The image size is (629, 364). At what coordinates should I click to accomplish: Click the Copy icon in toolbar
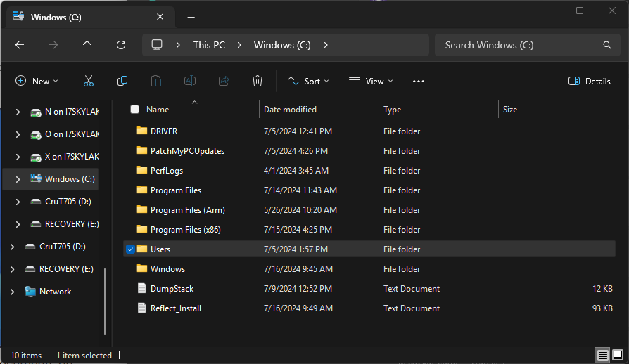(122, 82)
